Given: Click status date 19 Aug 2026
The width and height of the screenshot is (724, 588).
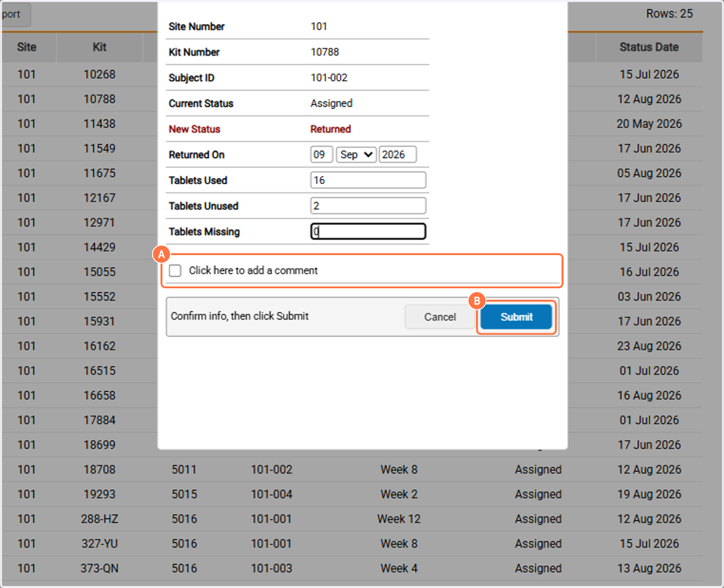Looking at the screenshot, I should (649, 494).
